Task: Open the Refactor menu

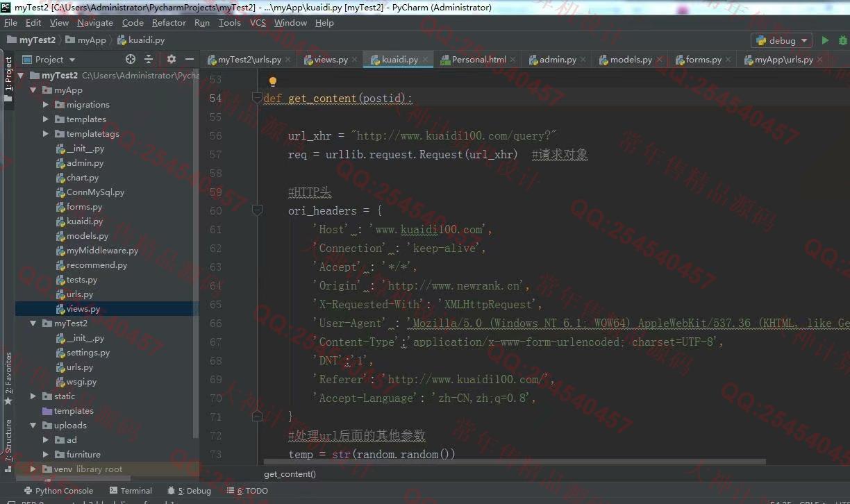Action: (x=169, y=22)
